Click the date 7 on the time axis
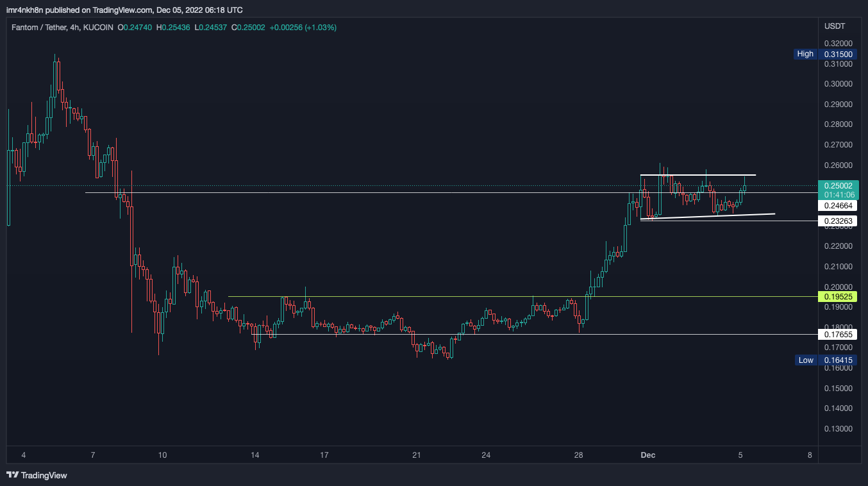The width and height of the screenshot is (868, 486). click(x=93, y=455)
